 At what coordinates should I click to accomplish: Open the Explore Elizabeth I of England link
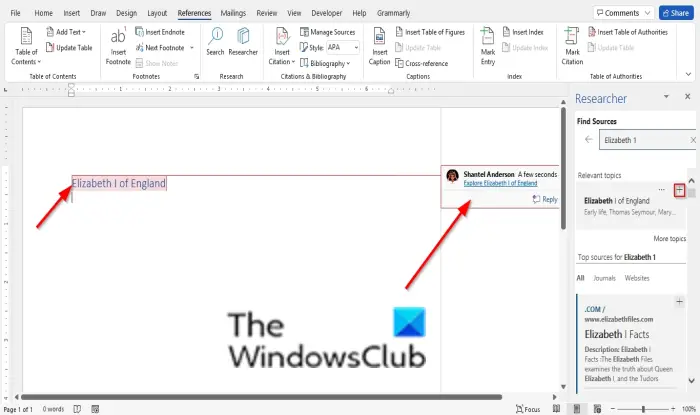tap(500, 183)
